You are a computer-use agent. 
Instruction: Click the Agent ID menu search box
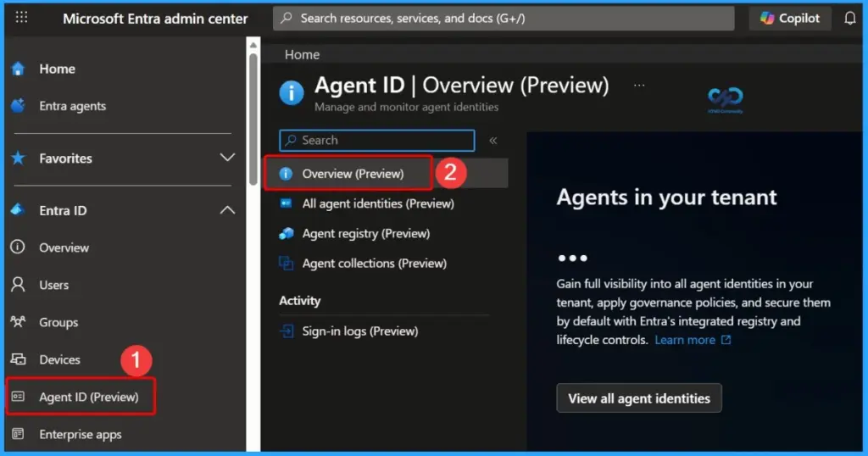(377, 140)
